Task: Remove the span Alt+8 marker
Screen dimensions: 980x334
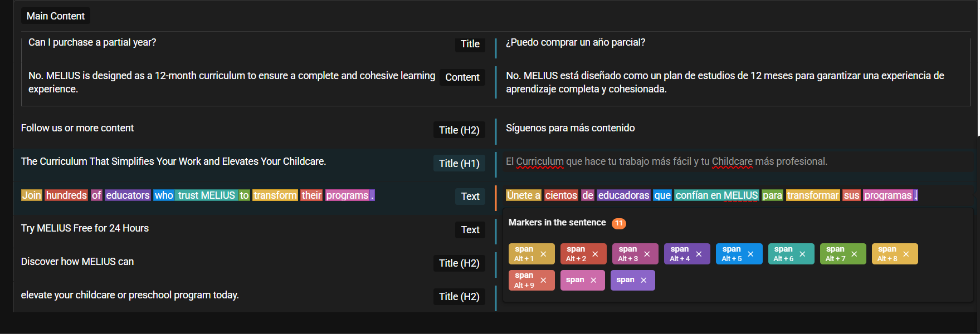Action: tap(906, 254)
